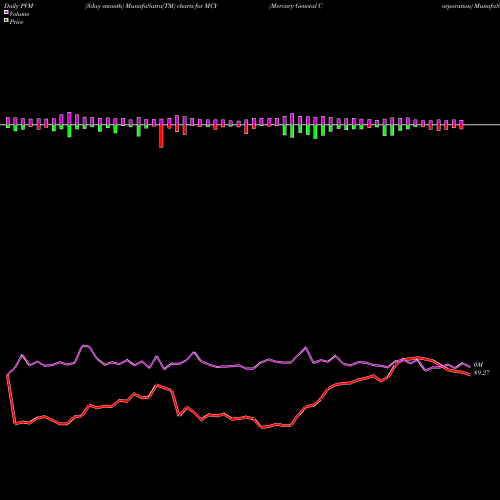Click the 'Volume' legend label
The image size is (500, 500).
19,14
